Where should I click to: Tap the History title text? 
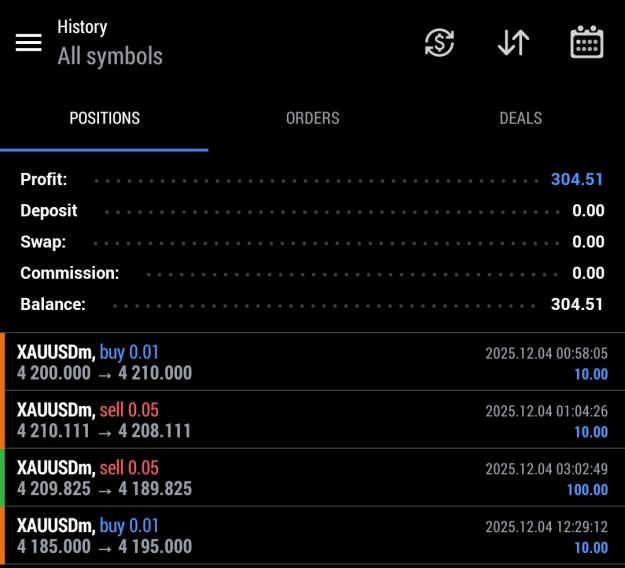click(82, 27)
